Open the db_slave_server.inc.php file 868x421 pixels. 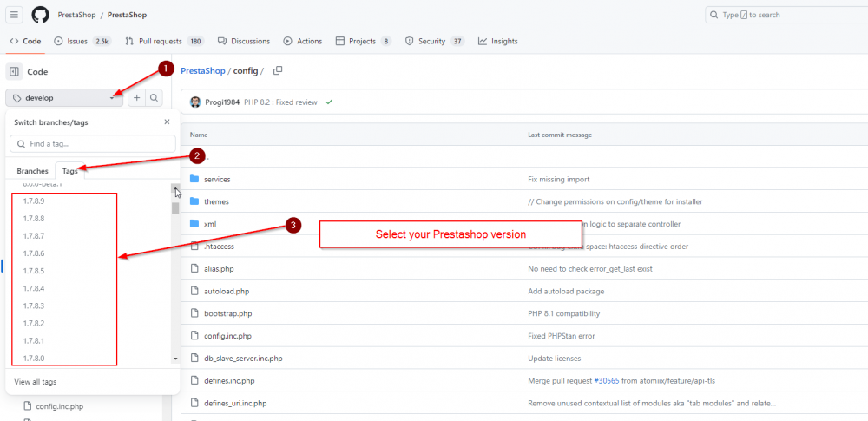click(x=244, y=359)
